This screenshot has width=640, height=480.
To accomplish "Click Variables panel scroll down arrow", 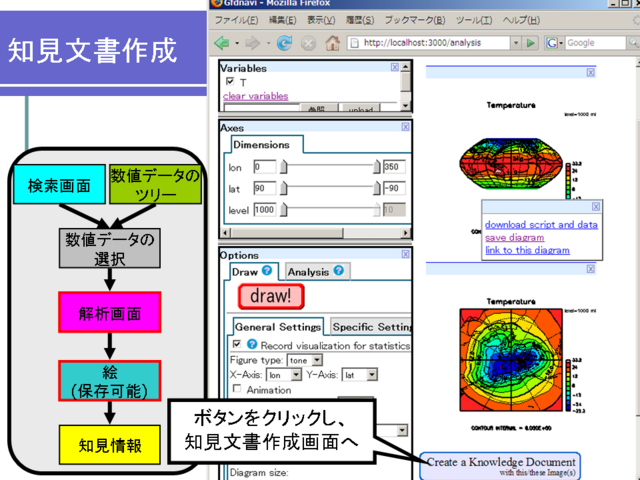I will [x=405, y=105].
